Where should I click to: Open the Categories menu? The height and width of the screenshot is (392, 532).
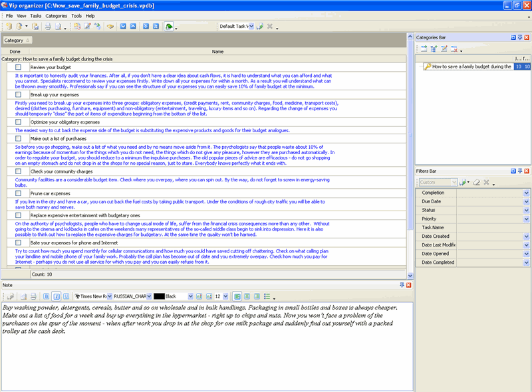tap(57, 16)
